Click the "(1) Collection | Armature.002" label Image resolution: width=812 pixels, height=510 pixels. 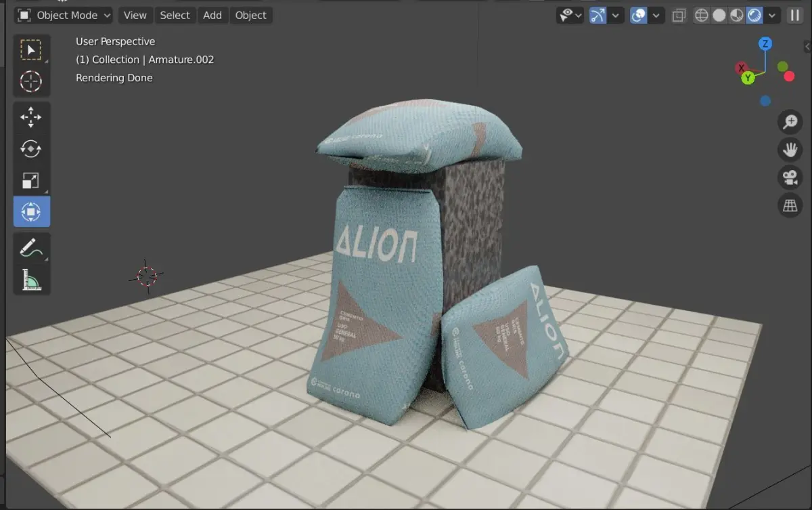pyautogui.click(x=145, y=60)
